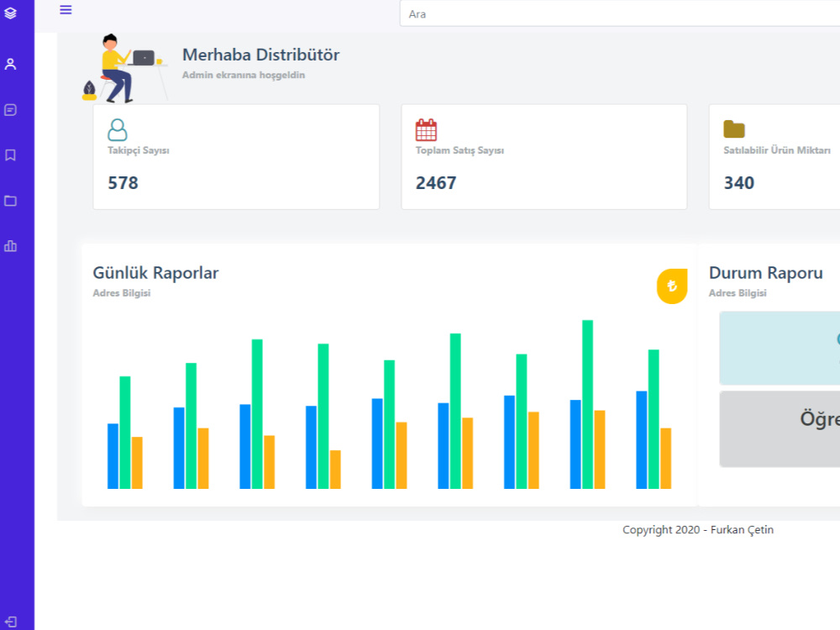Click the 'Admin ekranına hoşgeldin' subtitle
The height and width of the screenshot is (630, 840).
pos(244,75)
